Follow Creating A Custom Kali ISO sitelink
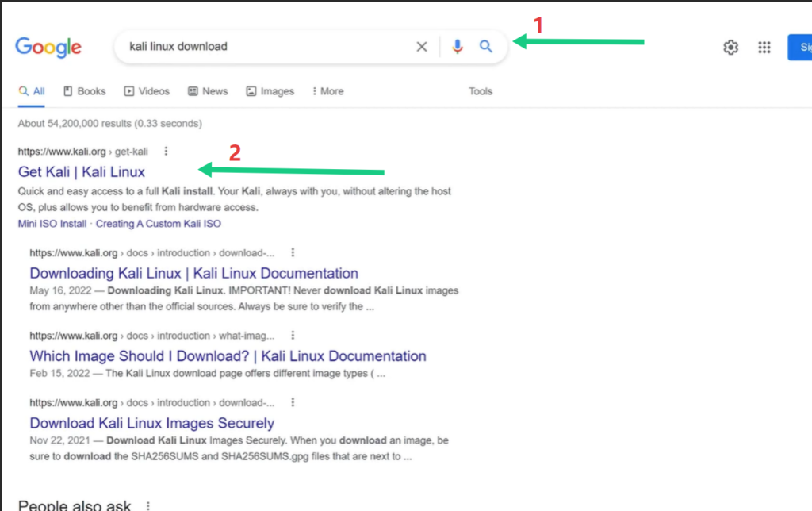The width and height of the screenshot is (812, 511). (159, 224)
